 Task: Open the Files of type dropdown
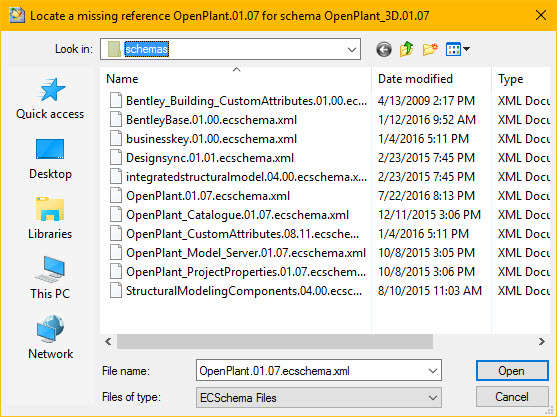point(319,397)
